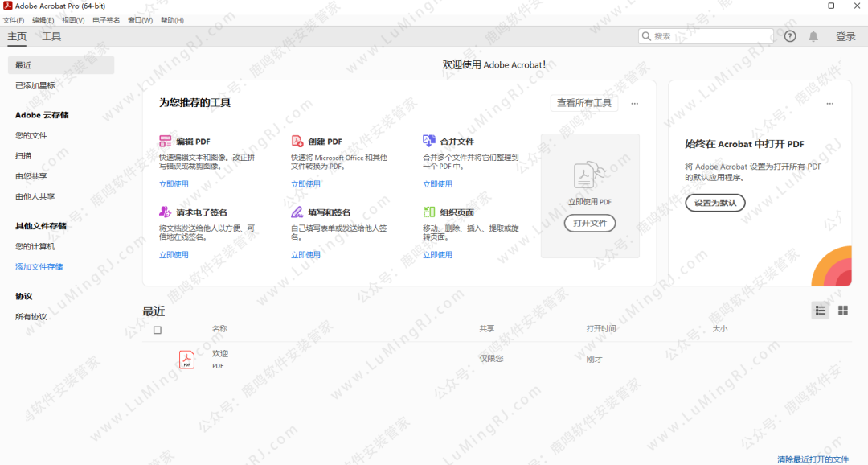The height and width of the screenshot is (465, 868).
Task: Click the Request E-signature (请求电子签名) icon
Action: (x=165, y=212)
